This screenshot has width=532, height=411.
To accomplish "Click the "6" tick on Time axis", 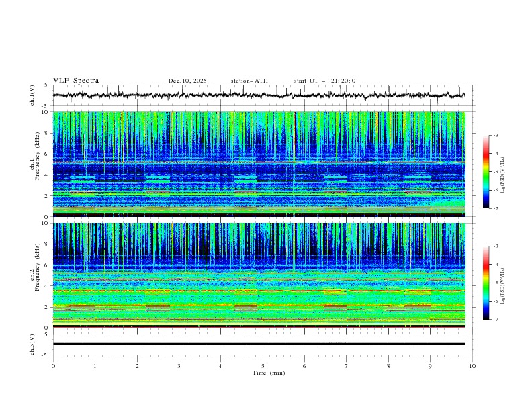I will (x=305, y=366).
